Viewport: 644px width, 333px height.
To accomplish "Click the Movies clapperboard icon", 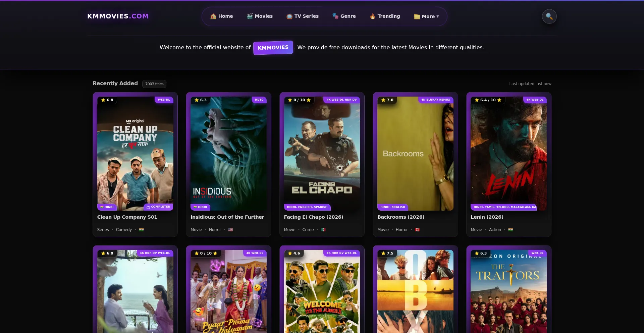I will coord(250,16).
